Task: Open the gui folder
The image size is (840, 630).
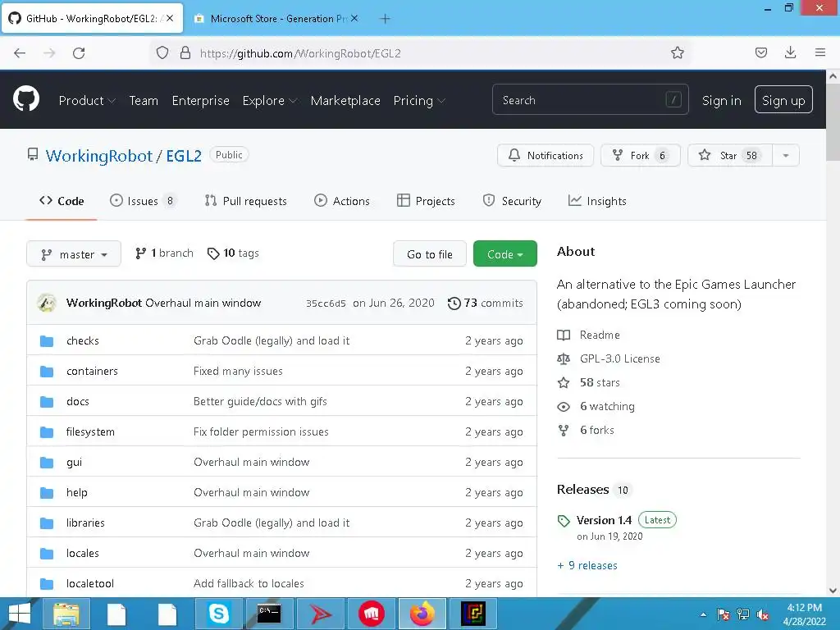Action: tap(74, 463)
